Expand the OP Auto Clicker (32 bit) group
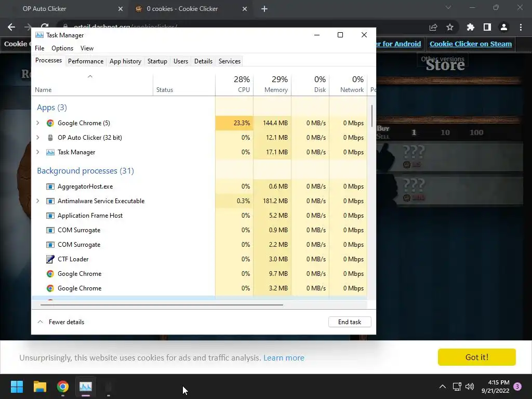Screen dimensions: 532x399 click(37, 137)
